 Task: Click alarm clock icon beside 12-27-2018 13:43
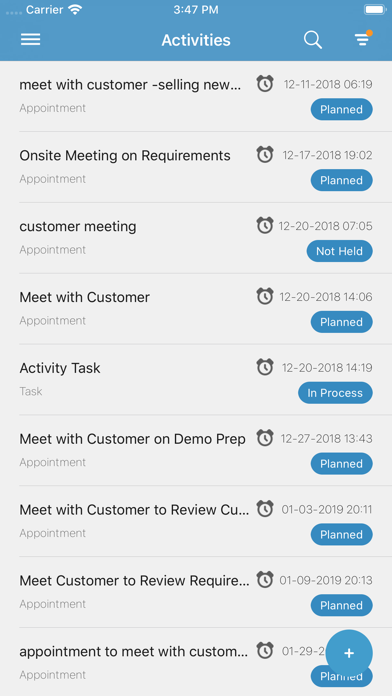point(265,438)
